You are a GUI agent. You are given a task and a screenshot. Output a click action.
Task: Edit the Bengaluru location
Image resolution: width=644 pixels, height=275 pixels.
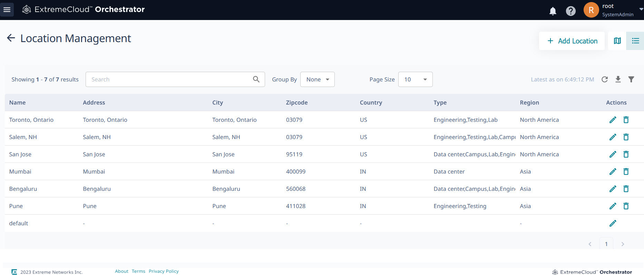click(x=613, y=189)
